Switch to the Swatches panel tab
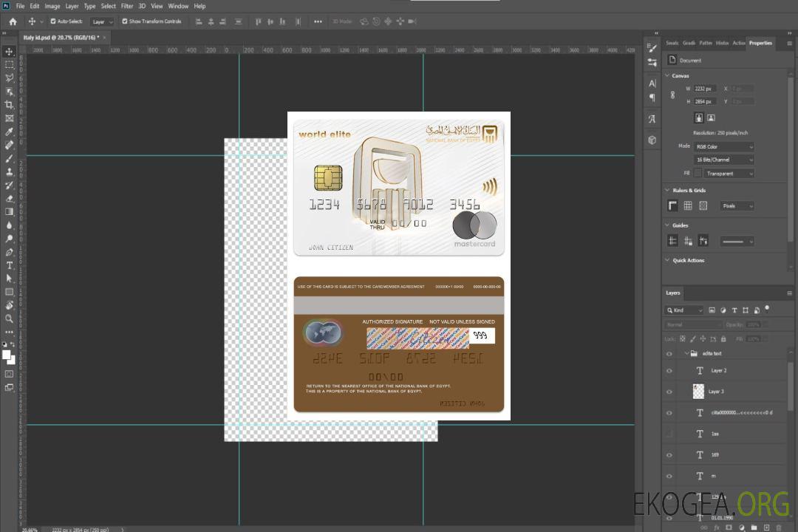 click(672, 43)
